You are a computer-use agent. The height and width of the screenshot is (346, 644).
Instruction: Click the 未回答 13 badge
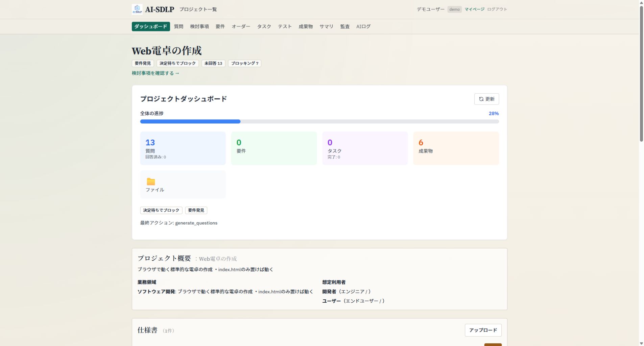click(x=213, y=63)
